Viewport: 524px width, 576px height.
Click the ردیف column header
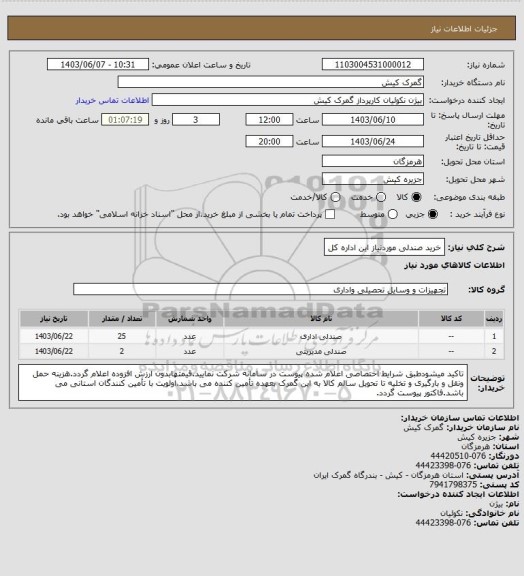point(494,318)
